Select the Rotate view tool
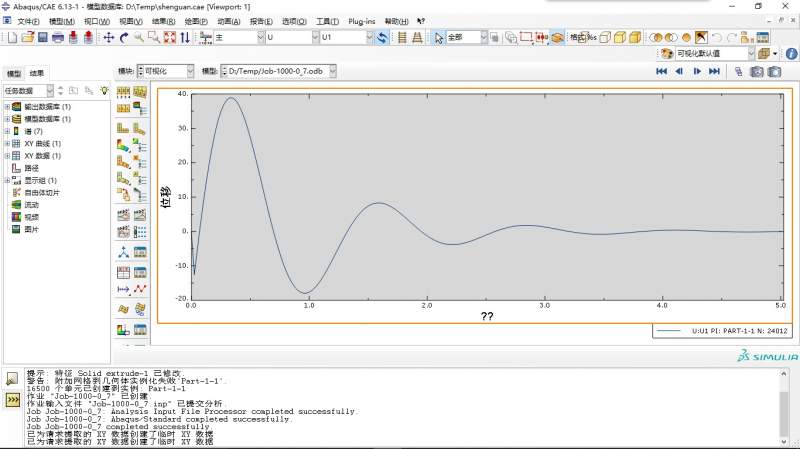The width and height of the screenshot is (800, 449). pos(124,37)
